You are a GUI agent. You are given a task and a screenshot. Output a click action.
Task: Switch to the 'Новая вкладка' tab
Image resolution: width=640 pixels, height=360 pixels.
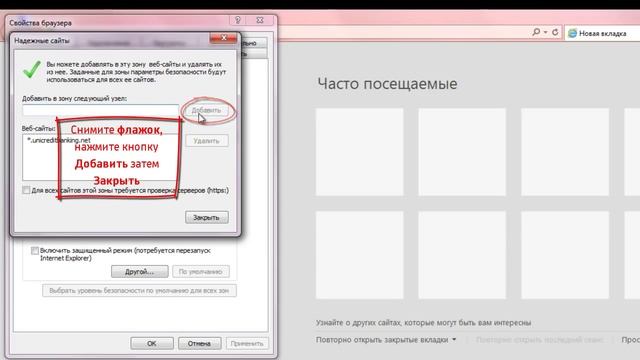pos(602,33)
